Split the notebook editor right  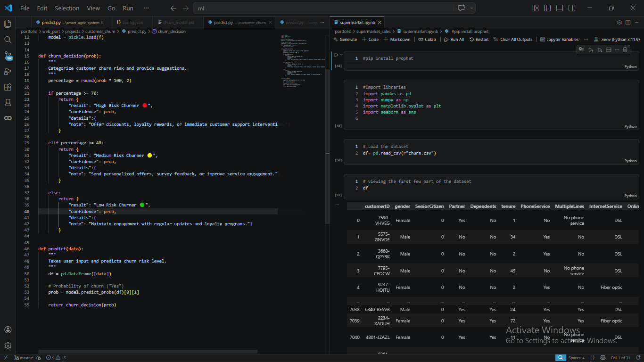[x=628, y=22]
